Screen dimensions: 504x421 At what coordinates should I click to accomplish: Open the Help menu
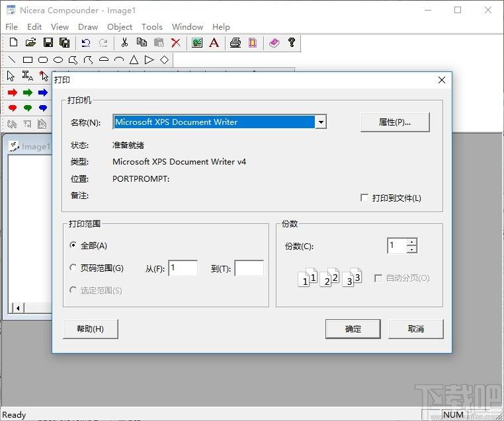pos(221,26)
